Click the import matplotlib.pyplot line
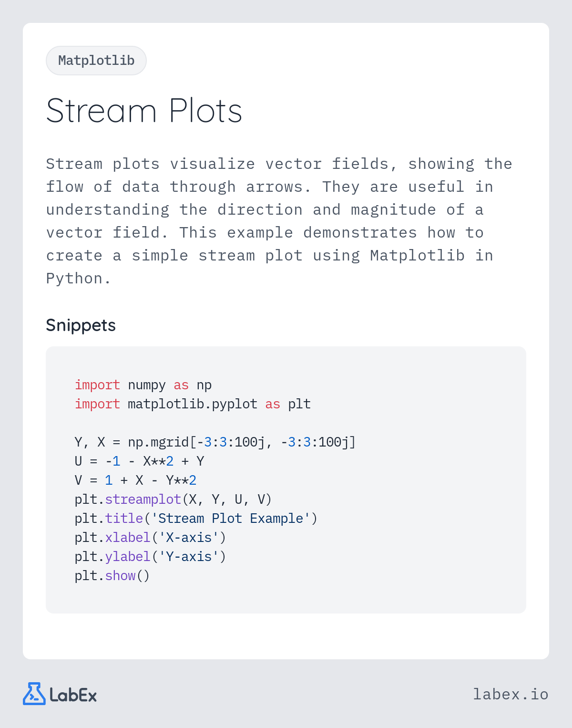The width and height of the screenshot is (572, 728). coord(193,404)
